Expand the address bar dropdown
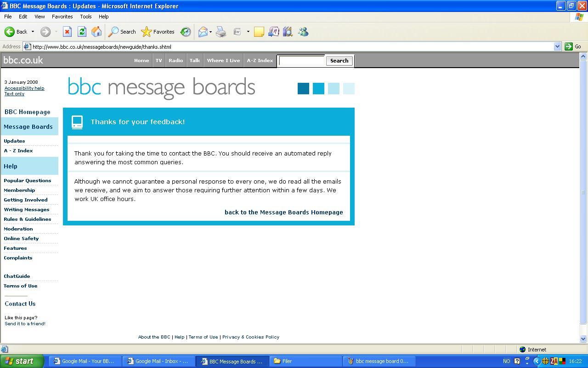588x368 pixels. (557, 46)
